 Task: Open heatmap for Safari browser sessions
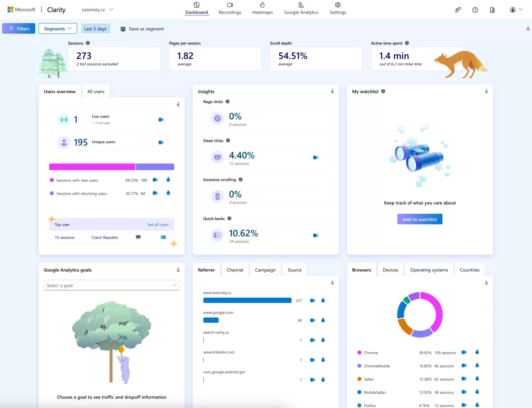pyautogui.click(x=477, y=379)
